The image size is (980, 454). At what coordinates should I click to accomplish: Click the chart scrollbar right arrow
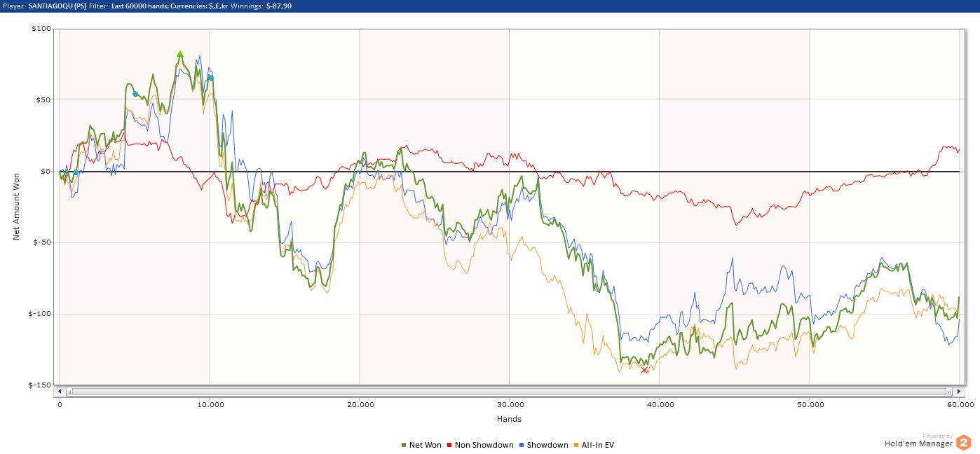coord(959,391)
